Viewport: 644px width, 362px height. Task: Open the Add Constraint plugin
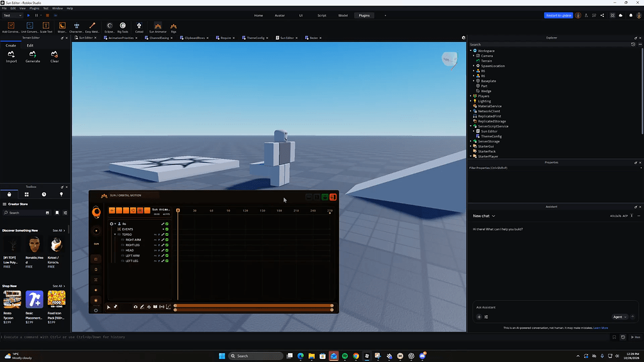pyautogui.click(x=11, y=28)
